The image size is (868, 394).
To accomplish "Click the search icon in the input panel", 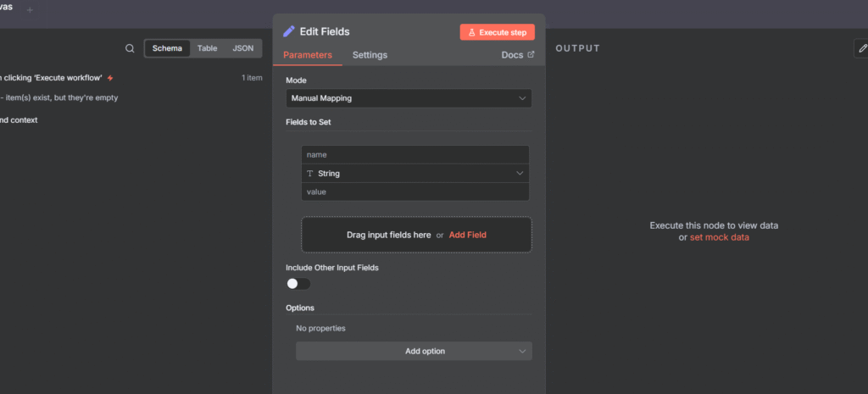I will 130,48.
